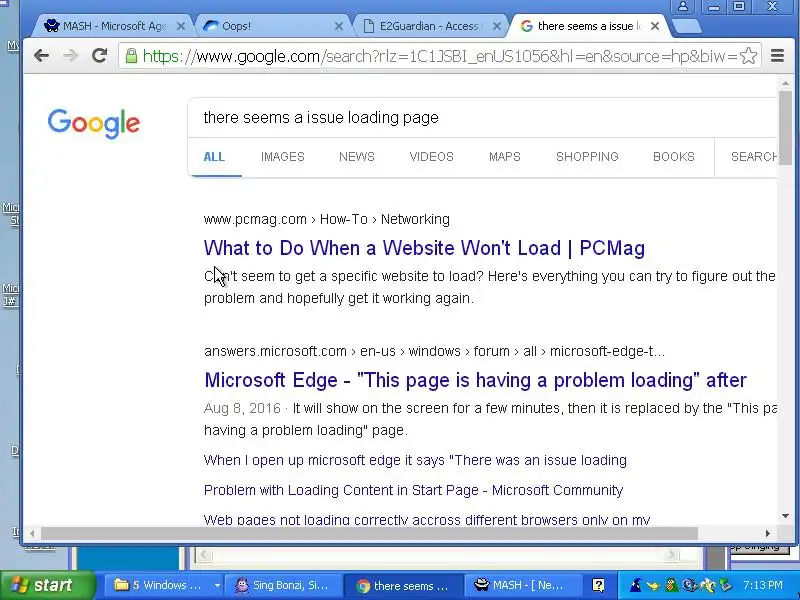Screen dimensions: 800x600
Task: Click the horizontal scrollbar right arrow
Action: click(x=767, y=534)
